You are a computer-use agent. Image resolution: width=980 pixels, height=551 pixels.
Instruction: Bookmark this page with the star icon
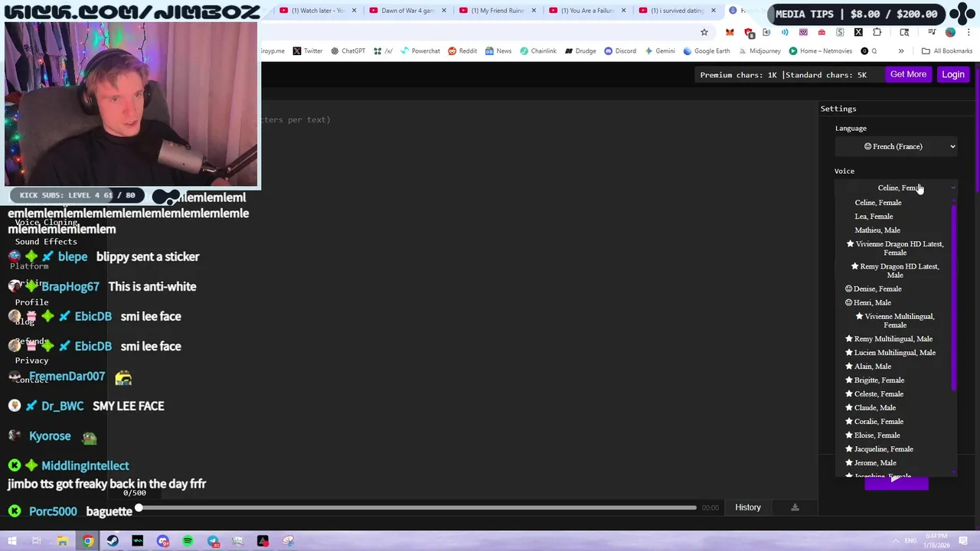tap(704, 32)
